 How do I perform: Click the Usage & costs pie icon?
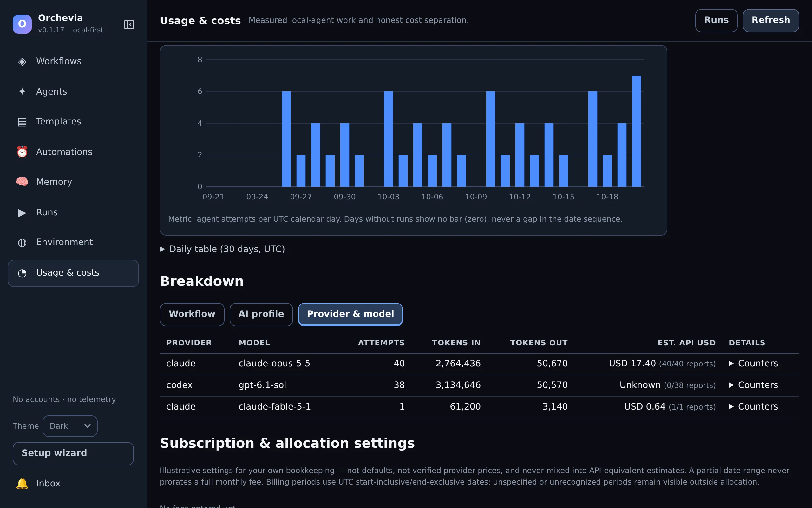(22, 273)
